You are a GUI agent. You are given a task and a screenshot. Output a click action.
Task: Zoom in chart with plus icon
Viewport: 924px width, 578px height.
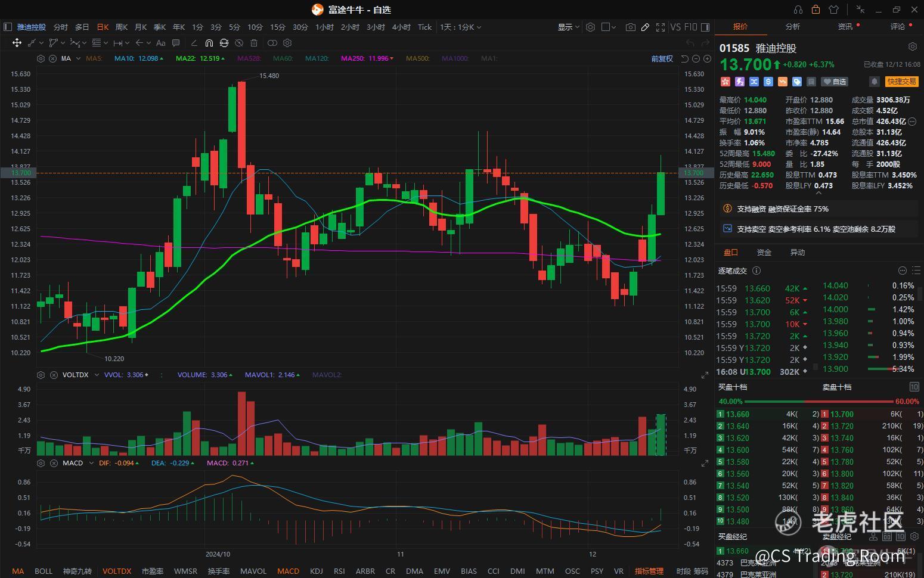coord(707,58)
